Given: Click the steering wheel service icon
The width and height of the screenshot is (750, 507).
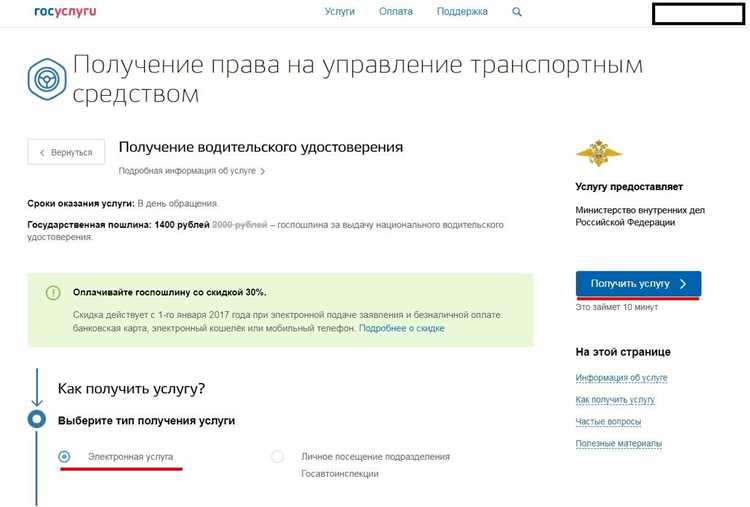Looking at the screenshot, I should [x=46, y=79].
